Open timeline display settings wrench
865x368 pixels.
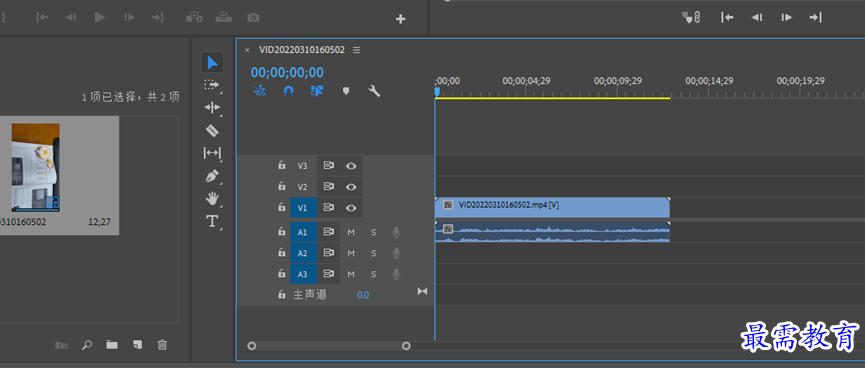coord(375,91)
